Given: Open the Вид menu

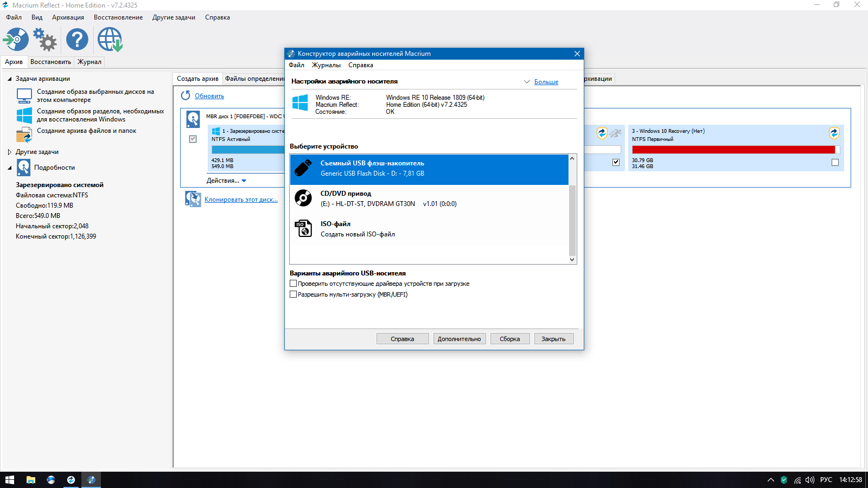Looking at the screenshot, I should pos(37,17).
